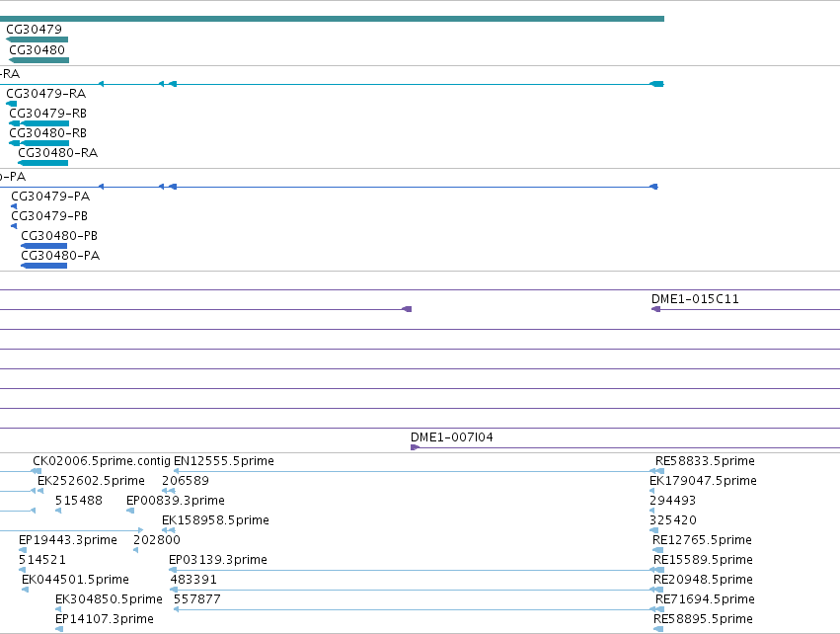
Task: Click the EK252602.5prime EST label
Action: (91, 481)
